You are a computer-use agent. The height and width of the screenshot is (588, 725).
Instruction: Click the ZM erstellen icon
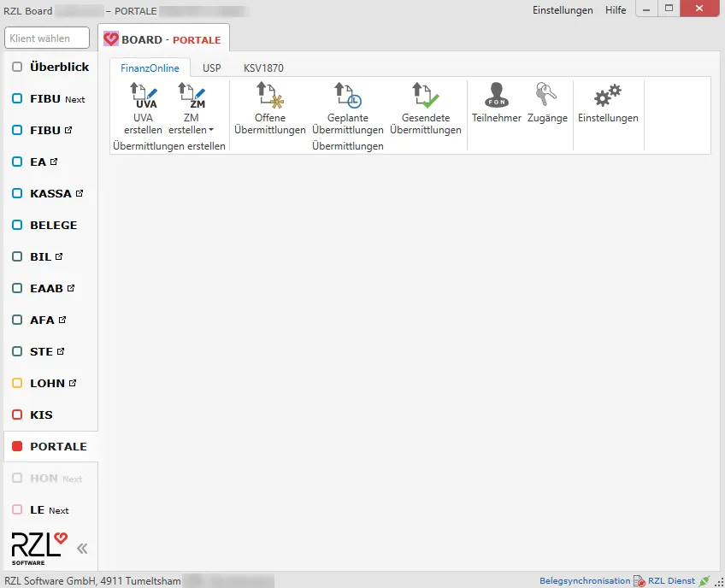[191, 96]
